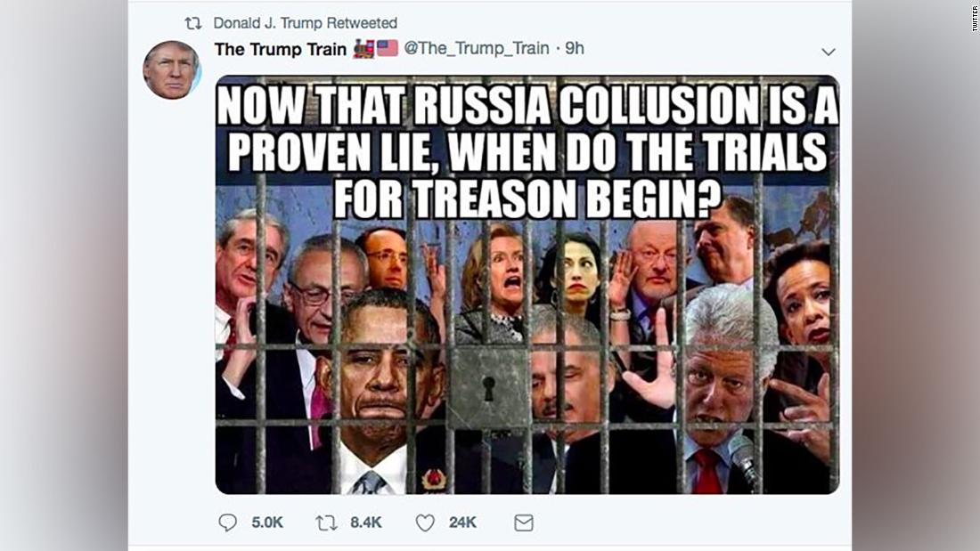Open the "Donald J. Trump Retweeted" link
The width and height of the screenshot is (980, 551).
coord(305,23)
